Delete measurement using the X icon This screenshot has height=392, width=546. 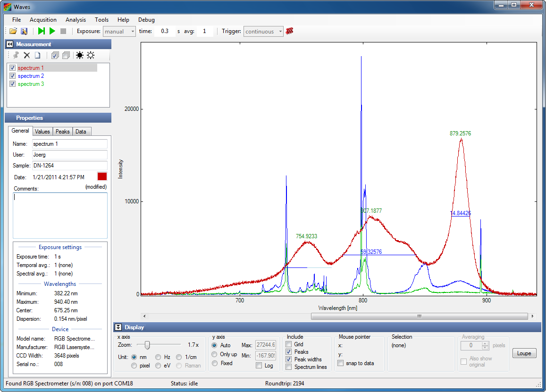tap(27, 55)
